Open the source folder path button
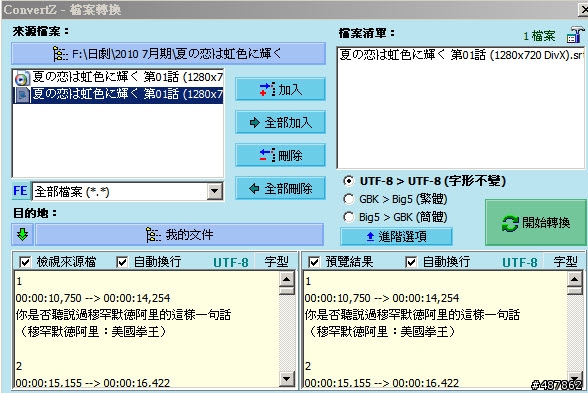The image size is (588, 393). tap(168, 54)
